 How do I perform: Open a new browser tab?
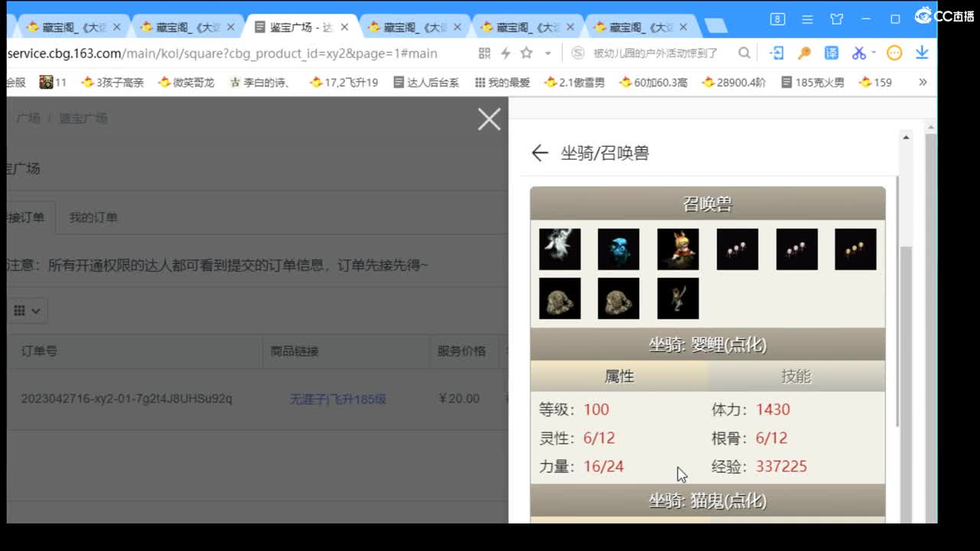(716, 27)
